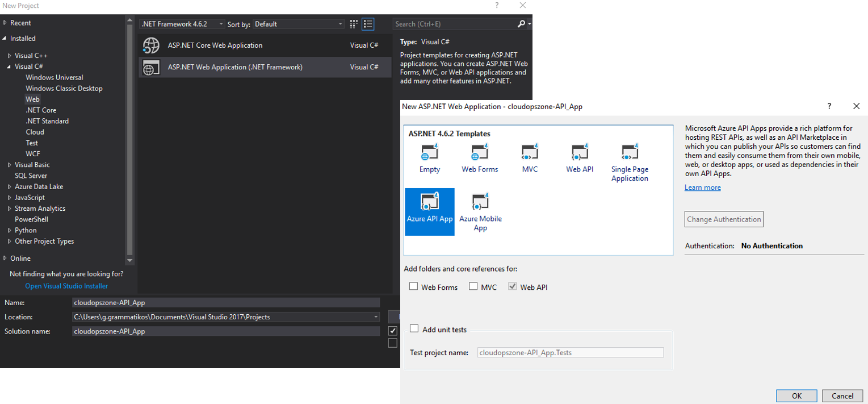Collapse the Visual C# node
The width and height of the screenshot is (868, 404).
tap(10, 66)
